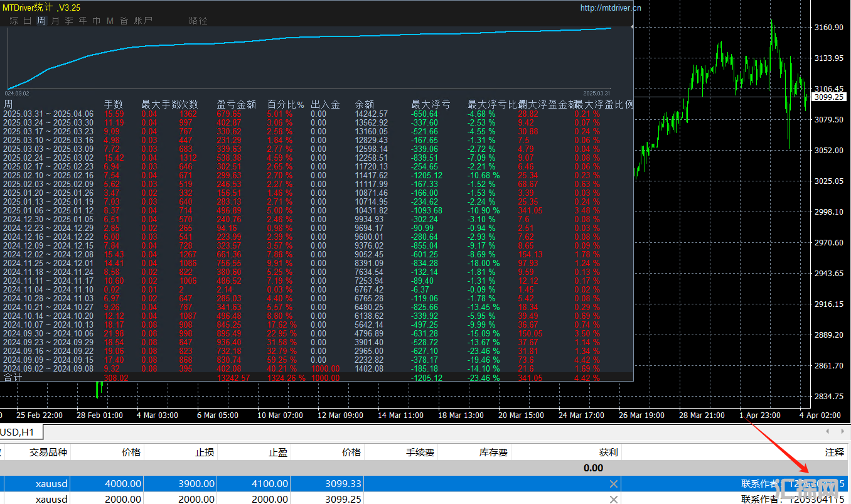The image size is (851, 504).
Task: Show 季 (quarterly) statistics
Action: [x=69, y=21]
